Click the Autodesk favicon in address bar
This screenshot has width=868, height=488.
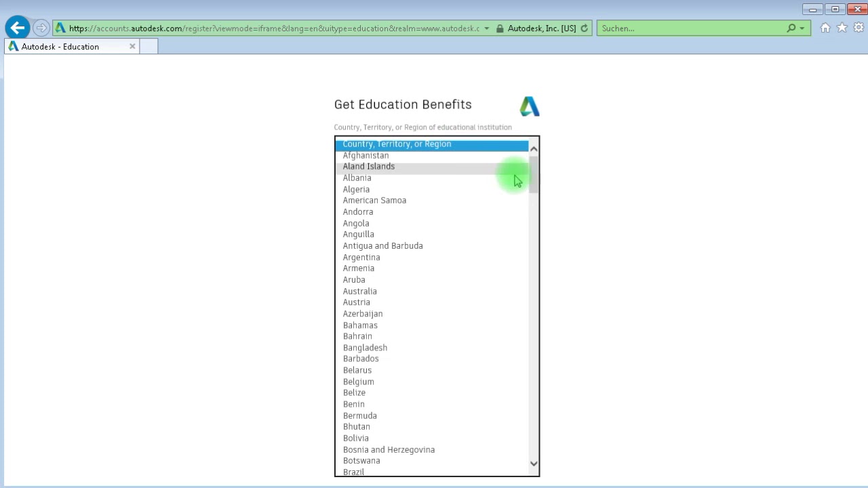60,28
